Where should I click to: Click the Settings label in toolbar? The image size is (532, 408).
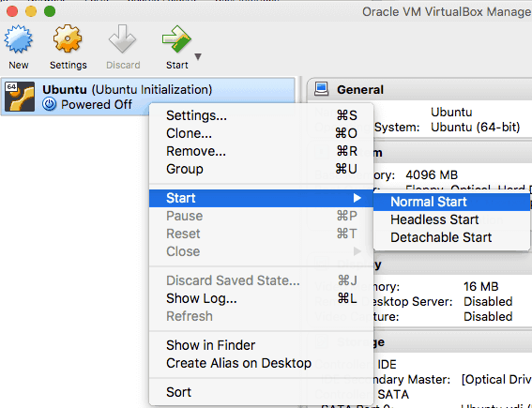tap(68, 65)
